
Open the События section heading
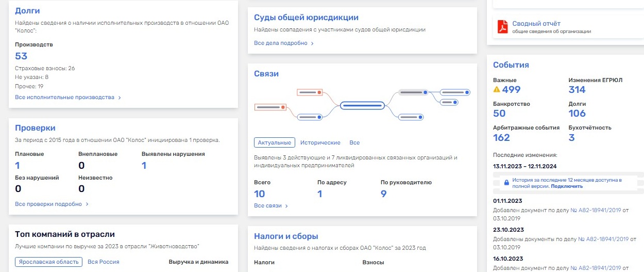coord(511,65)
